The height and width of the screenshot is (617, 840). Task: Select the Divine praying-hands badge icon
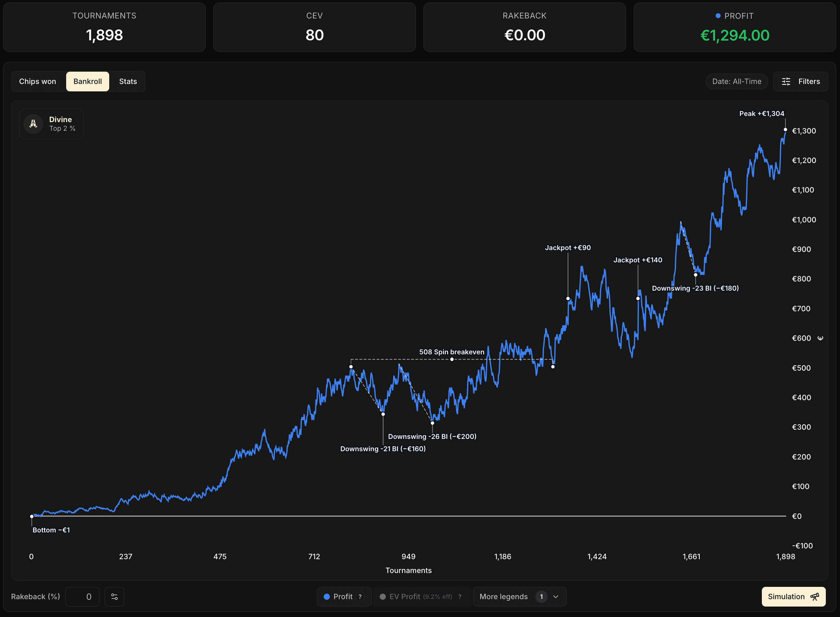click(x=33, y=124)
